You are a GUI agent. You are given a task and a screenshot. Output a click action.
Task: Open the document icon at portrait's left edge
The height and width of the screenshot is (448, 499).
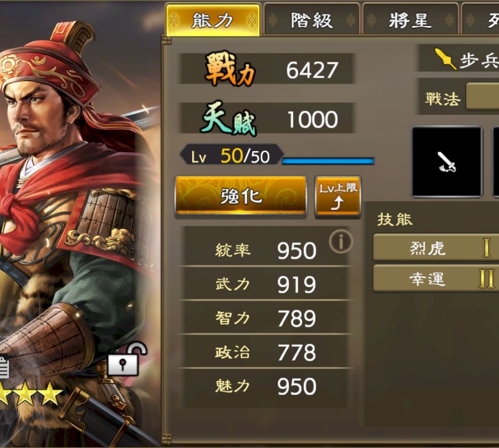point(4,367)
